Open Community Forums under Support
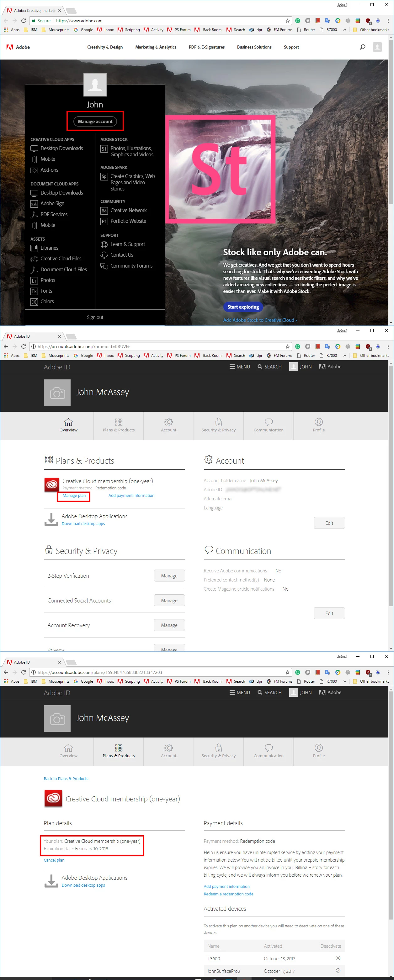Image resolution: width=394 pixels, height=980 pixels. click(126, 266)
